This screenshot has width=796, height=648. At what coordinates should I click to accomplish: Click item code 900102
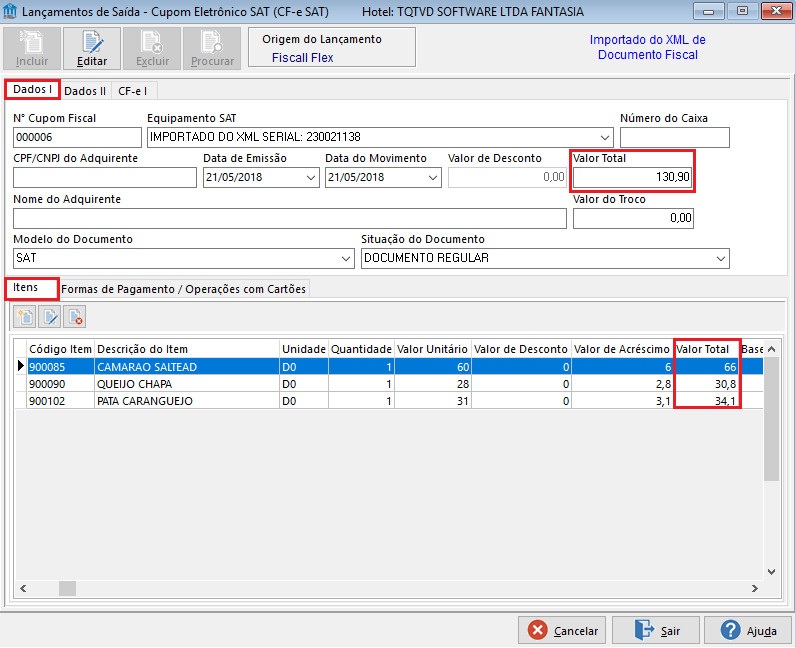(x=47, y=401)
